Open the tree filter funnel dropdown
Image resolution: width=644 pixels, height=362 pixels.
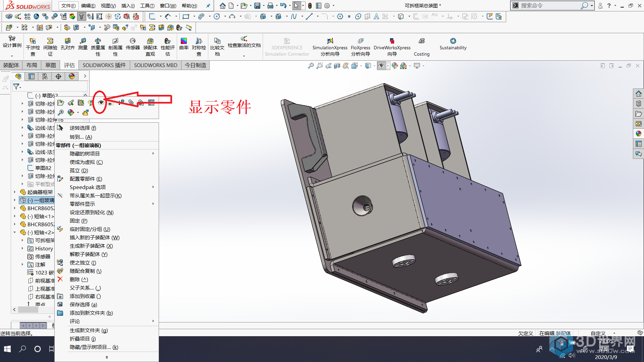[17, 87]
